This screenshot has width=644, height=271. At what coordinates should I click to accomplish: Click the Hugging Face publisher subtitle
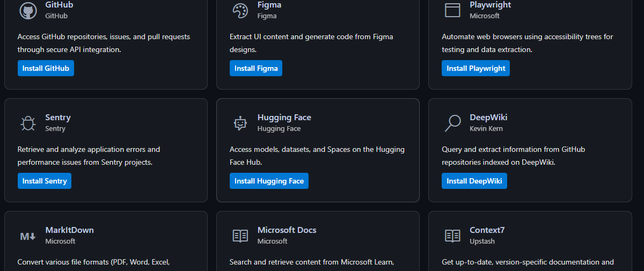[279, 129]
